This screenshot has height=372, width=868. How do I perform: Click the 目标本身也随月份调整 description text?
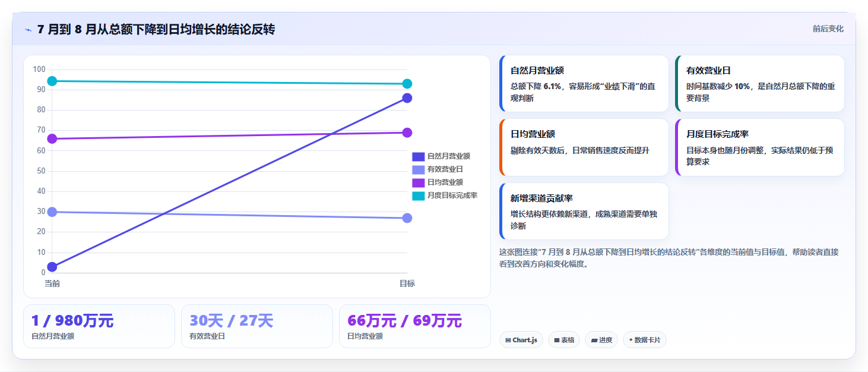pos(761,156)
